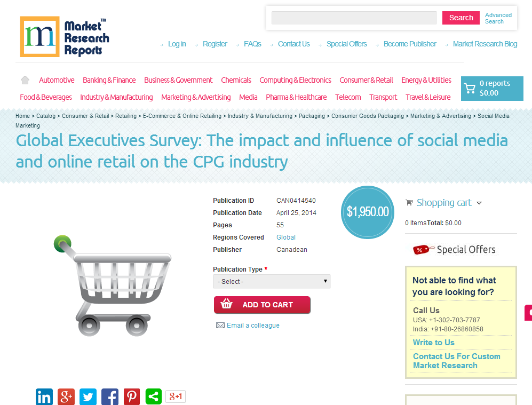This screenshot has width=532, height=405.
Task: Pin this report on Pinterest
Action: (132, 396)
